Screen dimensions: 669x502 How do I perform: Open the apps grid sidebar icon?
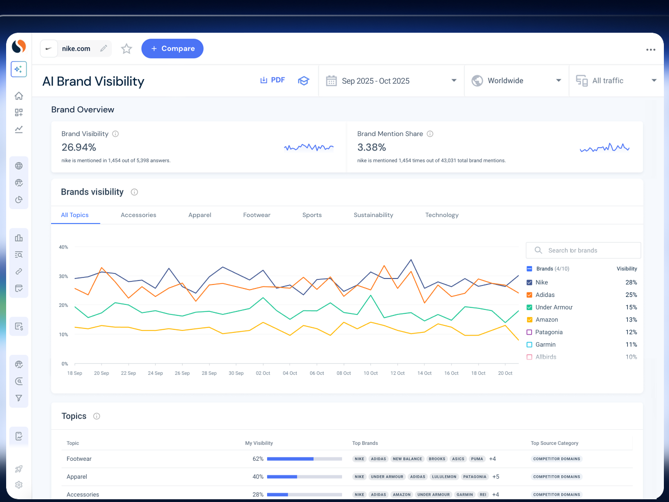click(19, 113)
